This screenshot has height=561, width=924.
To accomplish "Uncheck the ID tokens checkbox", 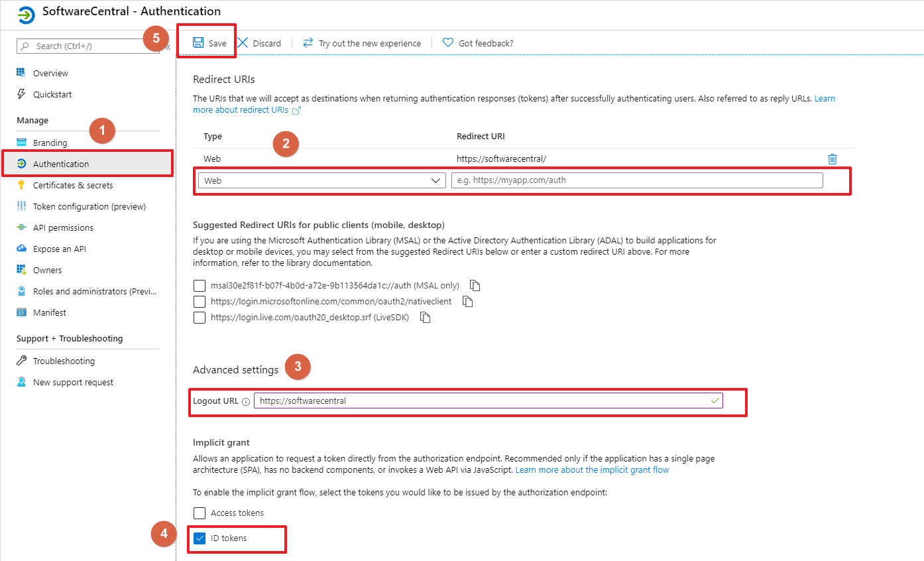I will [200, 538].
